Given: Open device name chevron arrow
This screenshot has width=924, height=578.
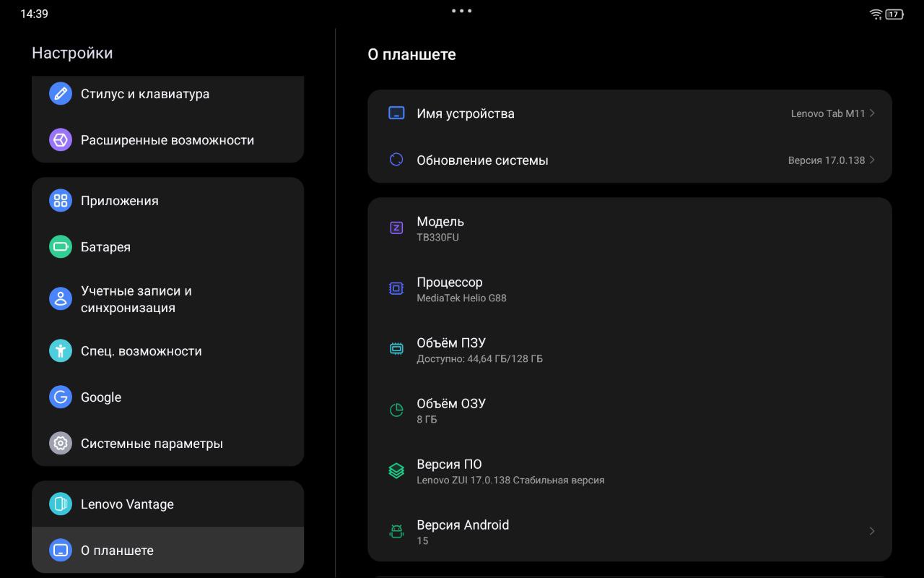Looking at the screenshot, I should [872, 113].
